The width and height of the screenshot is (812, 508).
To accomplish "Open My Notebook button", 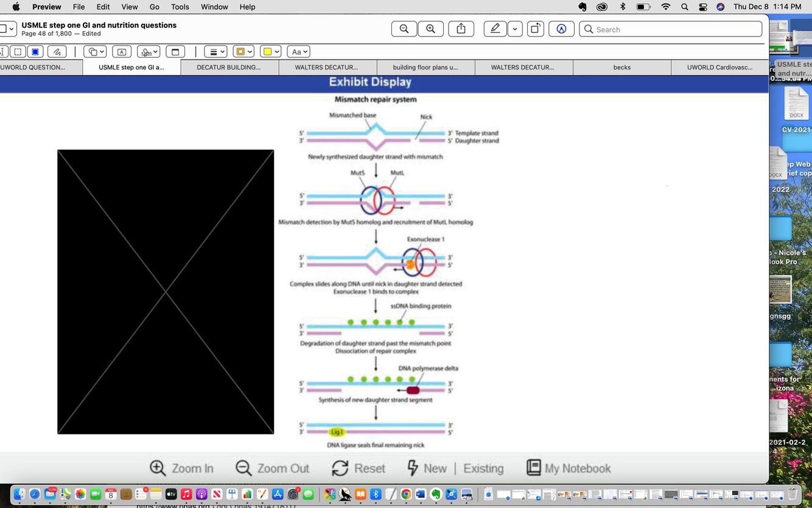I will [569, 468].
